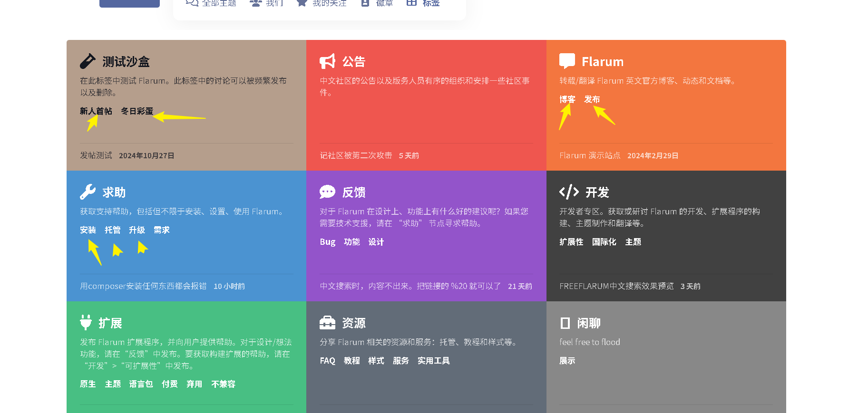Image resolution: width=868 pixels, height=413 pixels.
Task: Open the 资源 tag title
Action: click(x=354, y=323)
